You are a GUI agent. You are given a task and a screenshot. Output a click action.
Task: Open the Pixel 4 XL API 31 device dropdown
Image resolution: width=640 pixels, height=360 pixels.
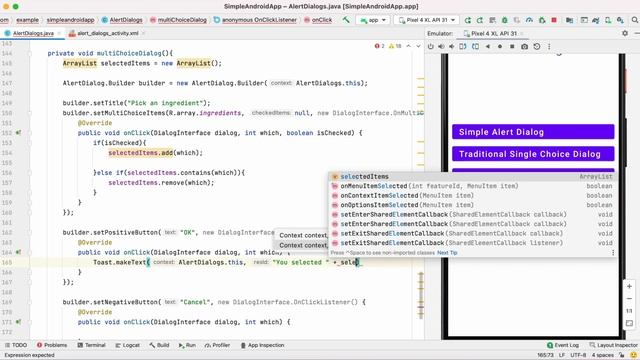[x=427, y=20]
